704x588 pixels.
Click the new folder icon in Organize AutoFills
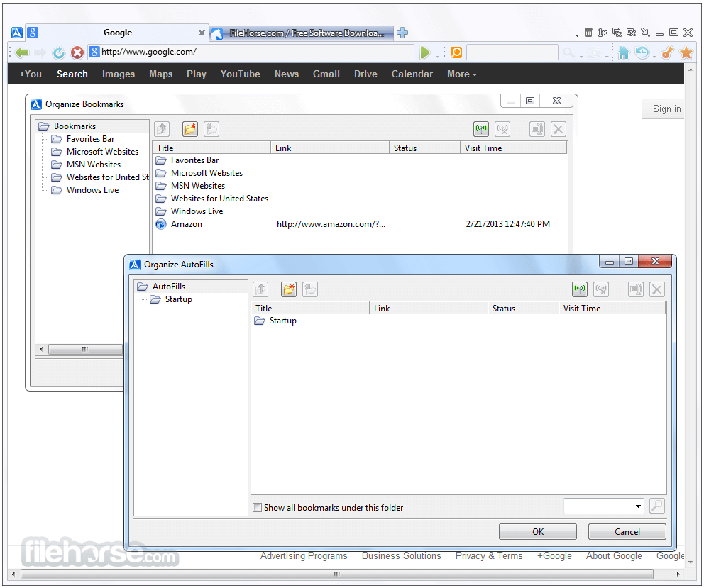coord(289,289)
